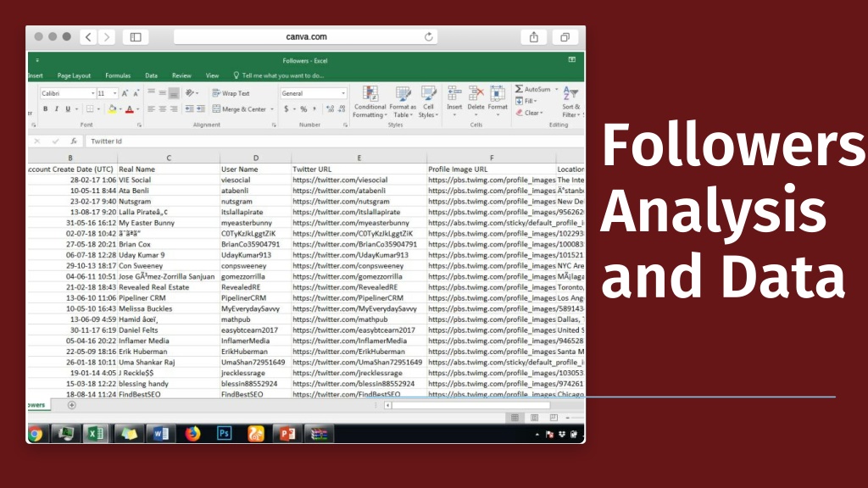Open Format as Table gallery
Image resolution: width=868 pixels, height=488 pixels.
403,102
